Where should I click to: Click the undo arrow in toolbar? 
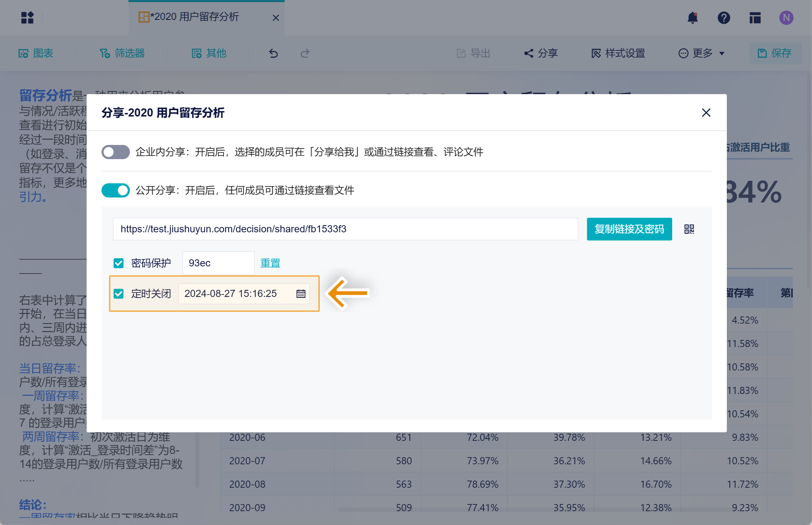(273, 53)
